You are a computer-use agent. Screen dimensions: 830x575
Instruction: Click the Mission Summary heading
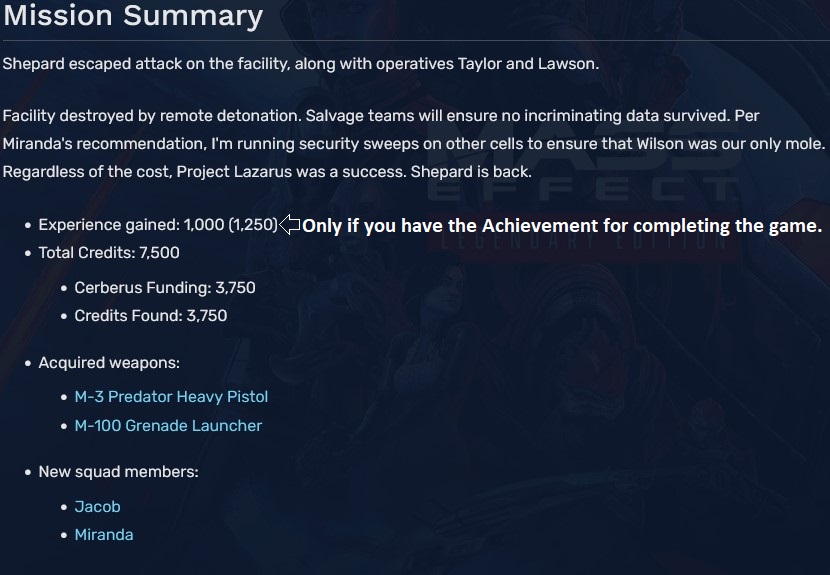(x=132, y=17)
